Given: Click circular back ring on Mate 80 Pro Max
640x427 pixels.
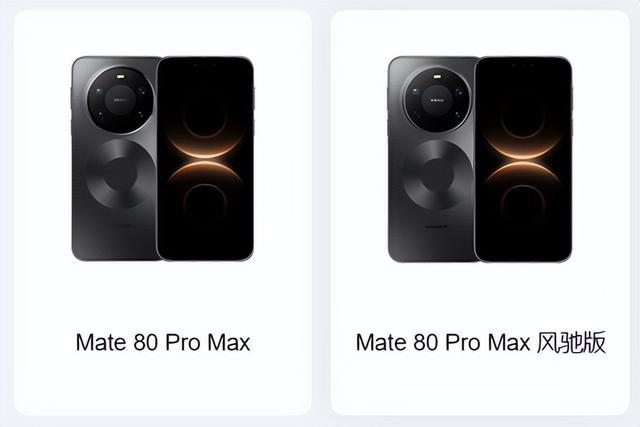Looking at the screenshot, I should point(121,175).
